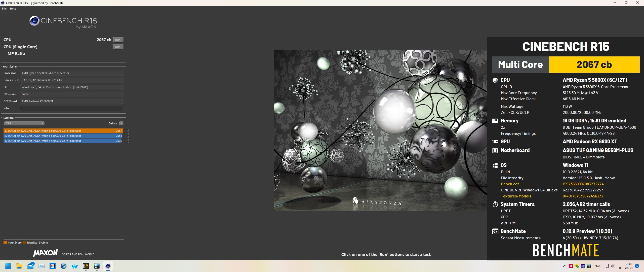Open the File menu
Image resolution: width=644 pixels, height=272 pixels.
tap(4, 9)
